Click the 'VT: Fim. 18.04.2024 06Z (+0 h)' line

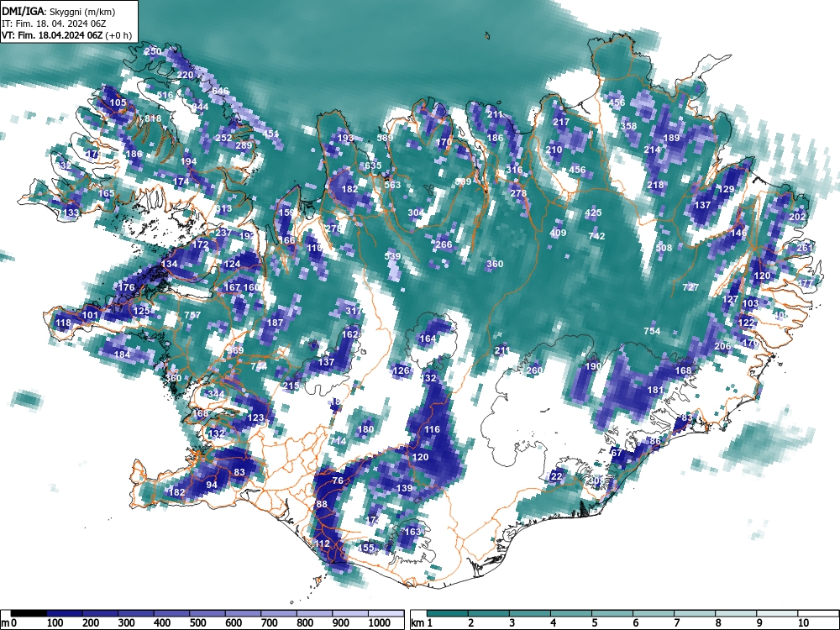(66, 35)
